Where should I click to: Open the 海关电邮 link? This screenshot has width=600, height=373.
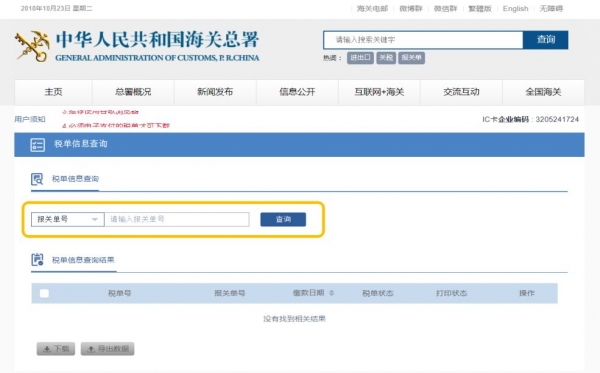pyautogui.click(x=372, y=8)
